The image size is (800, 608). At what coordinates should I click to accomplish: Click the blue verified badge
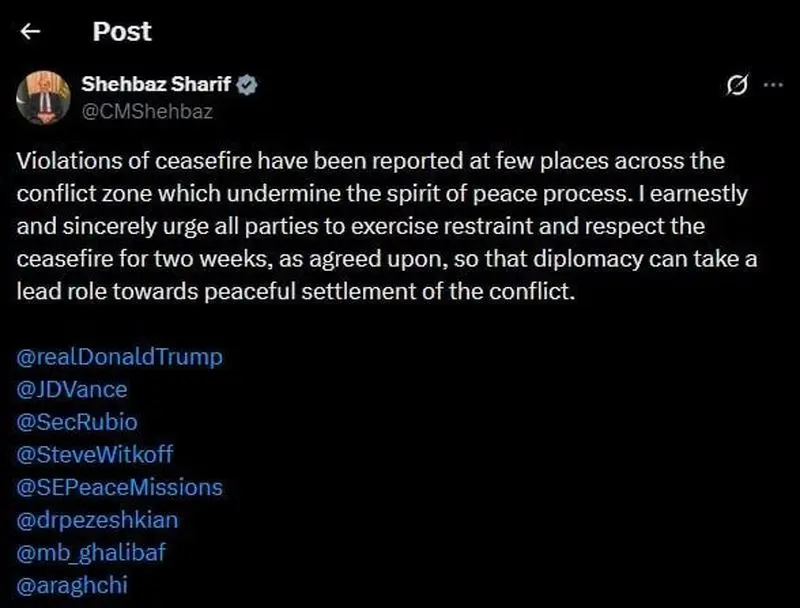click(x=248, y=86)
